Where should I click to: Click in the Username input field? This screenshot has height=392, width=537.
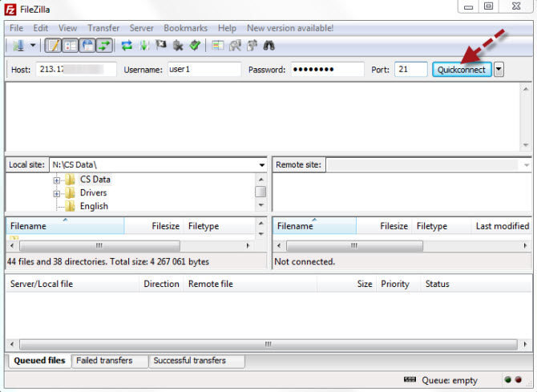click(x=203, y=70)
